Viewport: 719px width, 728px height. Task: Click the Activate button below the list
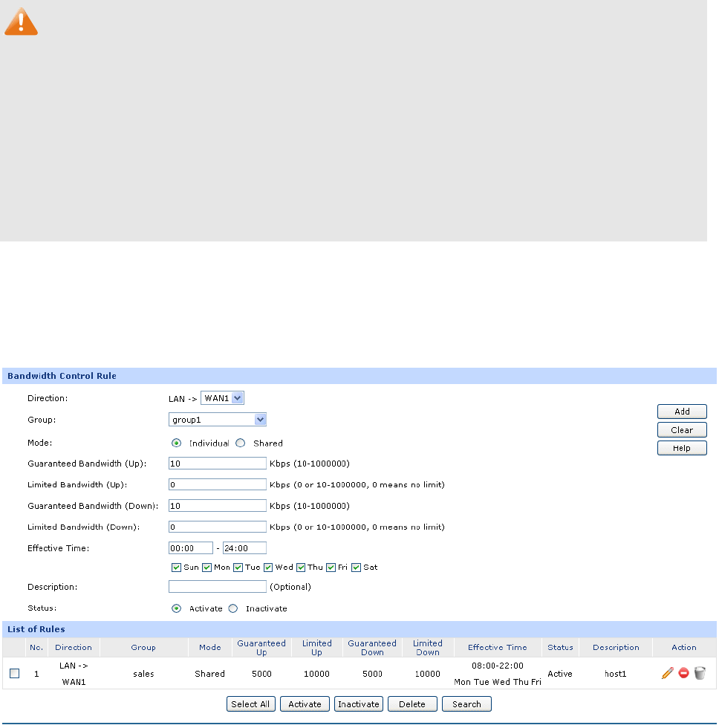click(x=305, y=704)
